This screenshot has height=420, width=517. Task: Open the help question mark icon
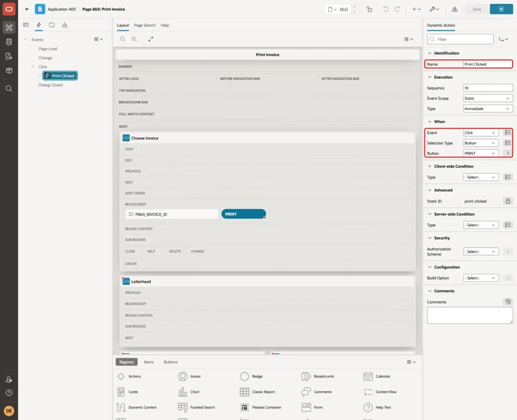[9, 393]
